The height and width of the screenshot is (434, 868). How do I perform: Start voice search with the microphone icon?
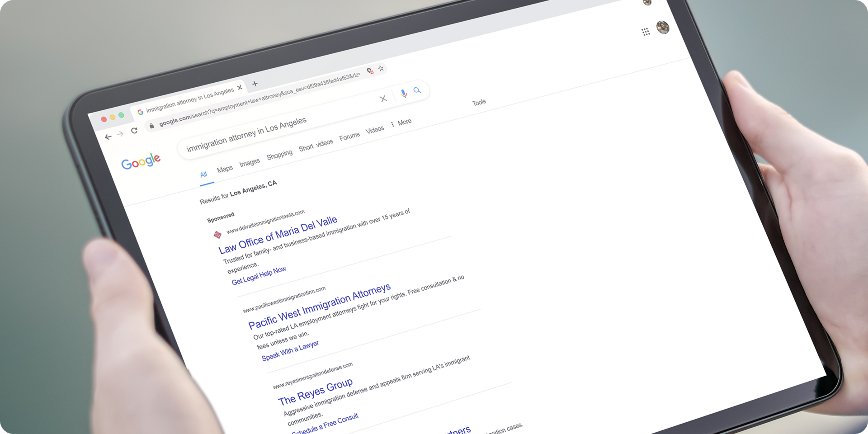tap(404, 94)
